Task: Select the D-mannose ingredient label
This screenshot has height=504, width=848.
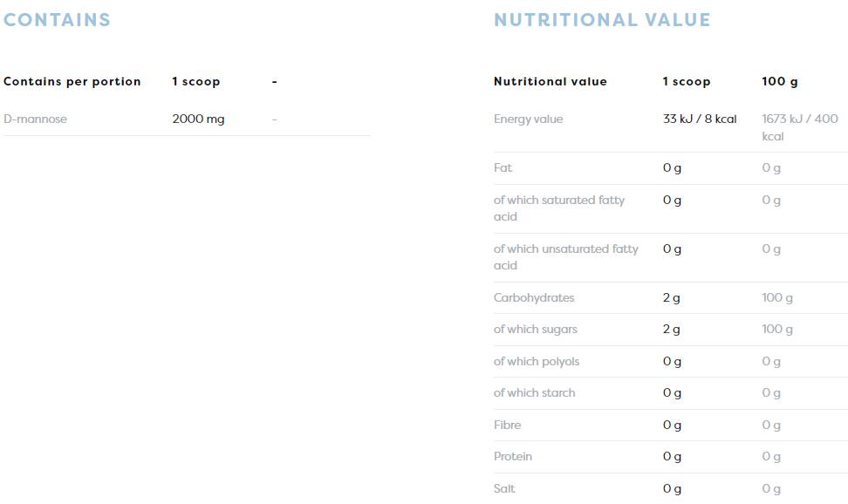Action: coord(35,119)
